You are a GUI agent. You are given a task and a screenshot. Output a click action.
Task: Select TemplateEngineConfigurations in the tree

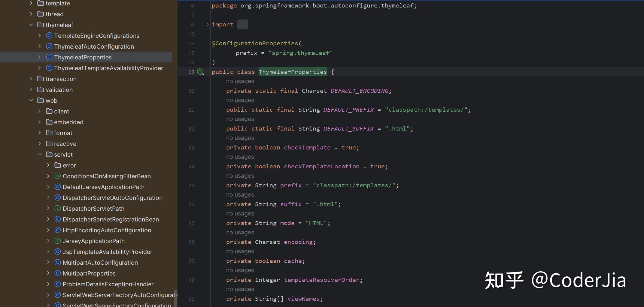click(97, 36)
